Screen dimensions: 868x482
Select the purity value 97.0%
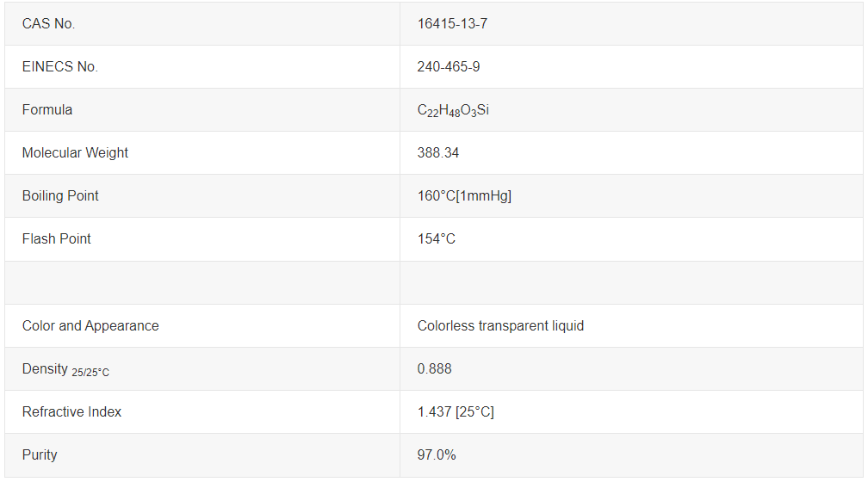pos(437,455)
